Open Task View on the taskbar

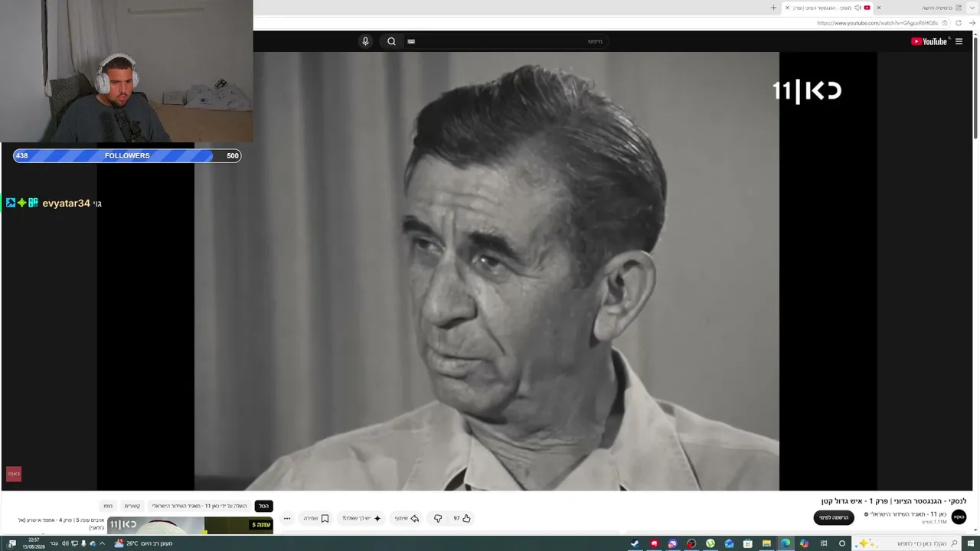(824, 543)
